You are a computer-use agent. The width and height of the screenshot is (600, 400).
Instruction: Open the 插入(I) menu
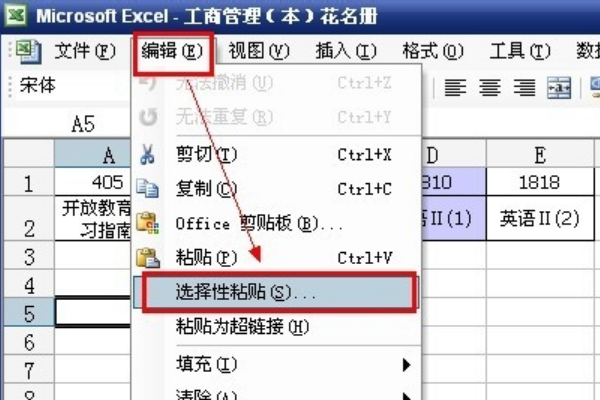346,51
